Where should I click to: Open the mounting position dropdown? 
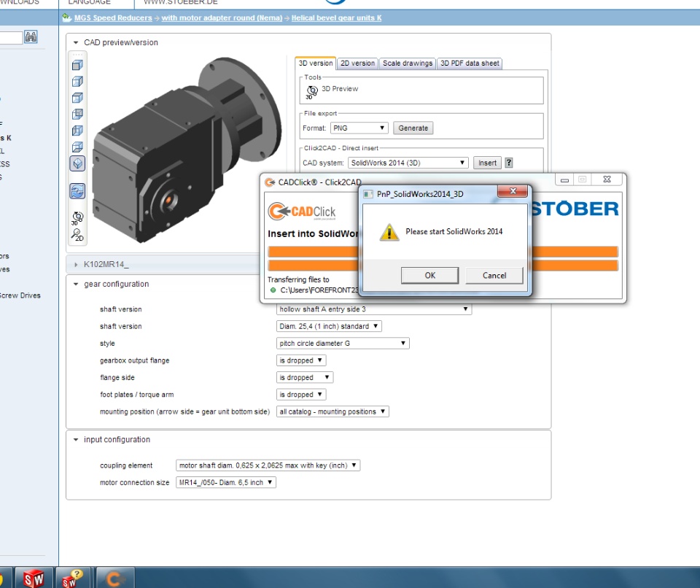click(x=332, y=411)
